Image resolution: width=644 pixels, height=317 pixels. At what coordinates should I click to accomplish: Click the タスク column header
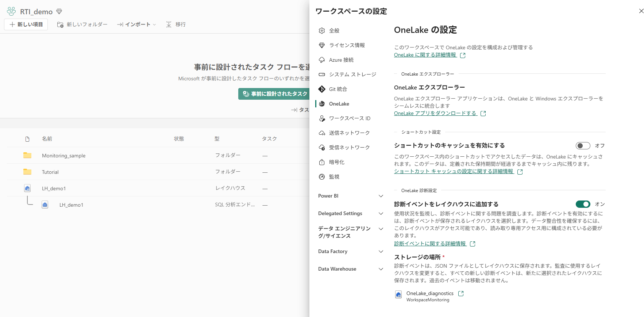coord(269,139)
